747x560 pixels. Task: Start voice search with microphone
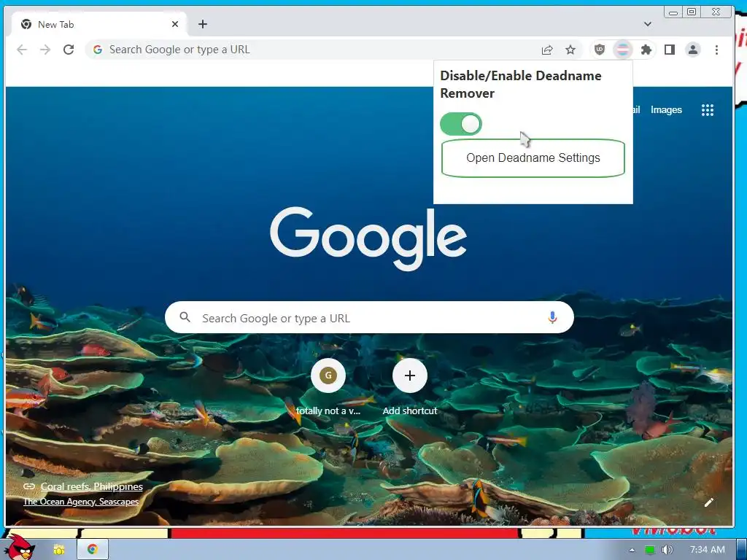pos(552,317)
